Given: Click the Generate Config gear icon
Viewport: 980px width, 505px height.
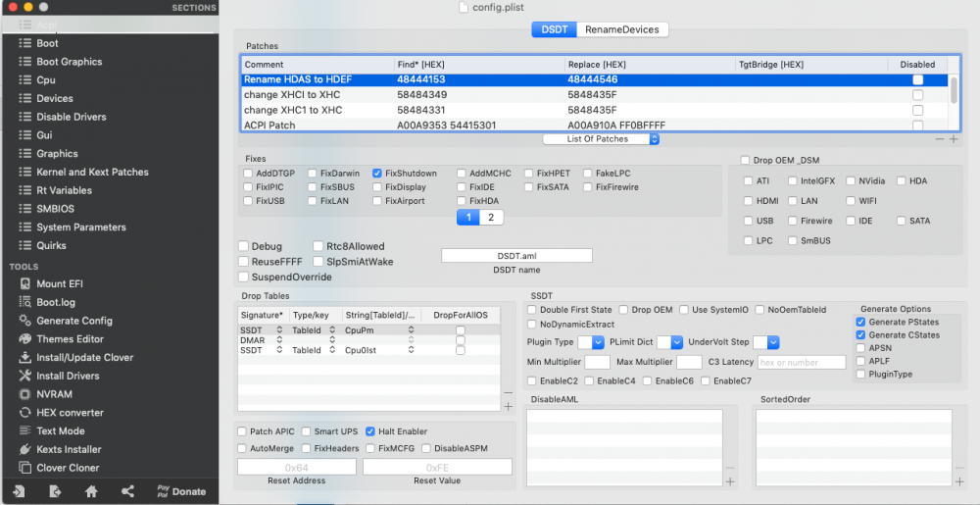Looking at the screenshot, I should click(x=25, y=321).
